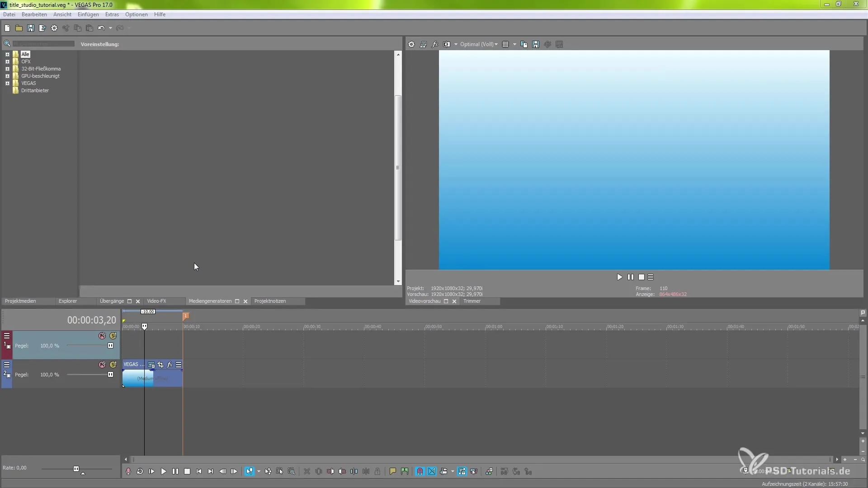Click the record microphone button

click(x=128, y=471)
